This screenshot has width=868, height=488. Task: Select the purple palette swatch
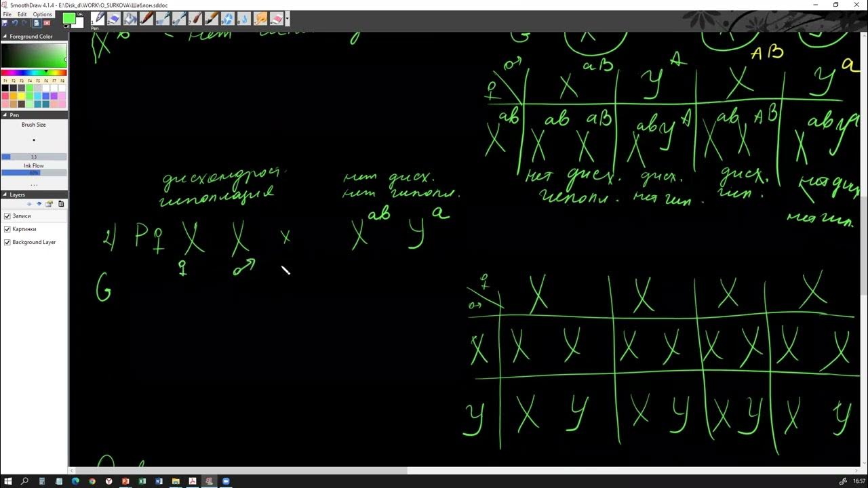[x=54, y=96]
